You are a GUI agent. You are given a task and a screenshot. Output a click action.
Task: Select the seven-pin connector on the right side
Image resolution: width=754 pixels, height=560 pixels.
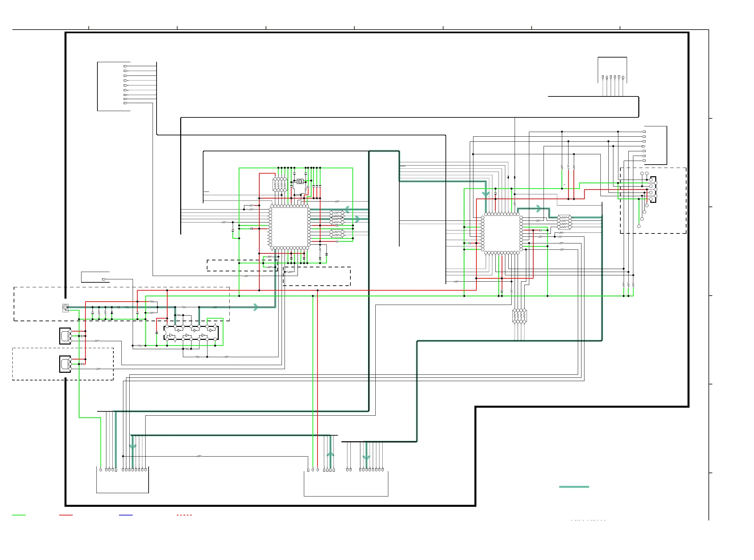[x=655, y=145]
